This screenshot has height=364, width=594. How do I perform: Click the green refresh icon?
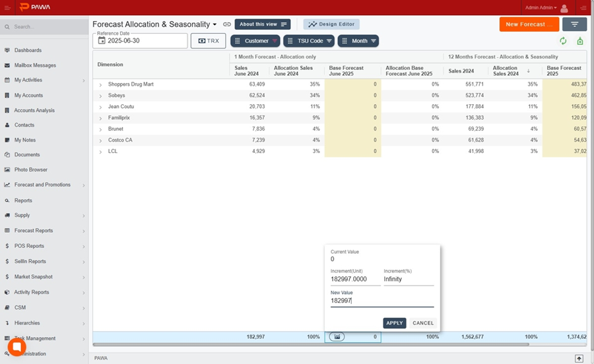(x=564, y=41)
